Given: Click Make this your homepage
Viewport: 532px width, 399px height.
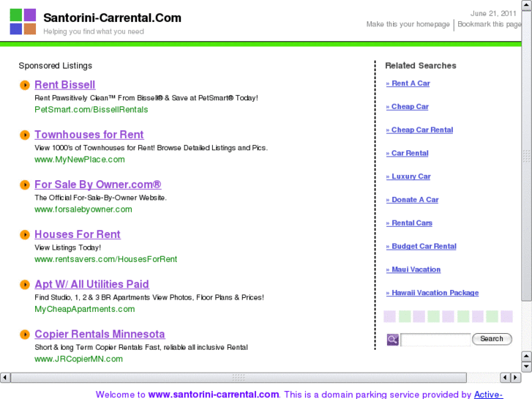Looking at the screenshot, I should (408, 24).
